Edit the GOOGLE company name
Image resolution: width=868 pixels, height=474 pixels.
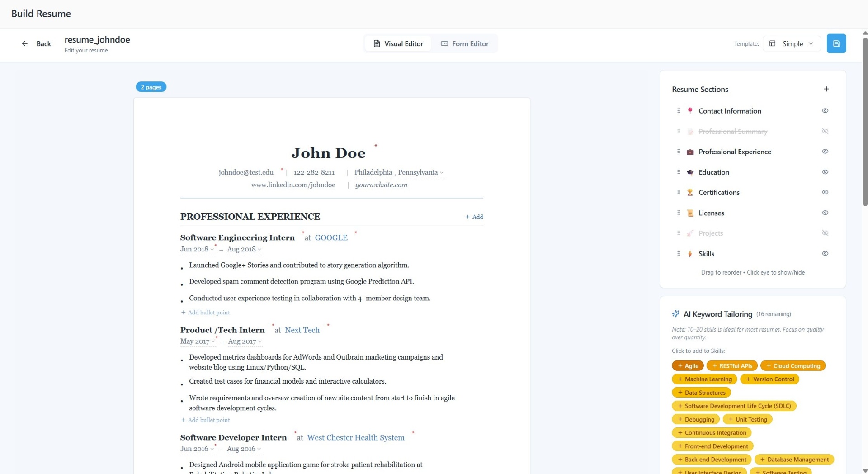[331, 237]
